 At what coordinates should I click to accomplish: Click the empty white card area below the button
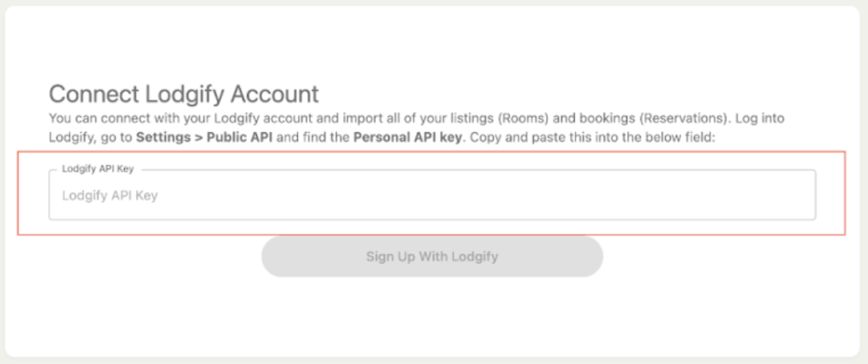coord(432,318)
